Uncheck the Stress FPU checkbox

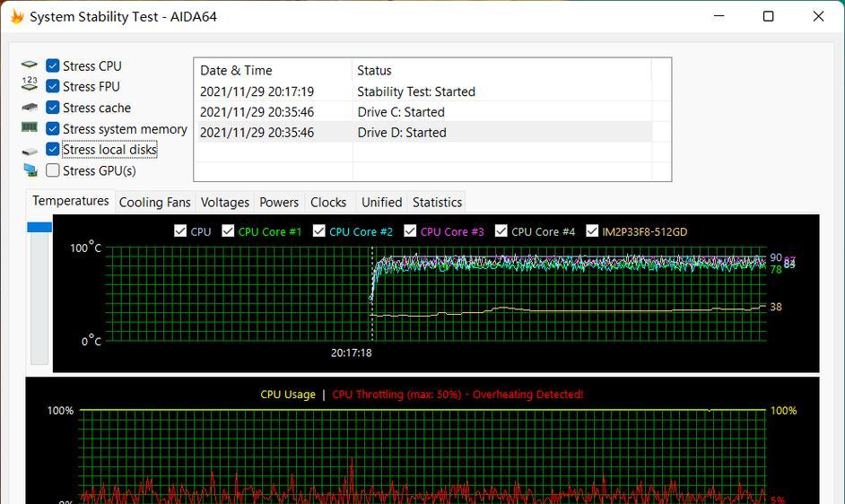53,86
